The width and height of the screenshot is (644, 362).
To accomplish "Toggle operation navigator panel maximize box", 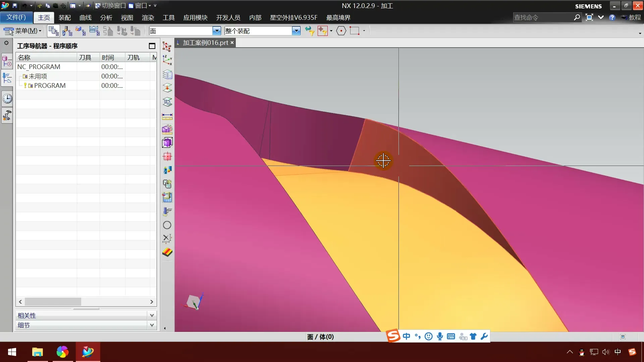I will (x=152, y=46).
